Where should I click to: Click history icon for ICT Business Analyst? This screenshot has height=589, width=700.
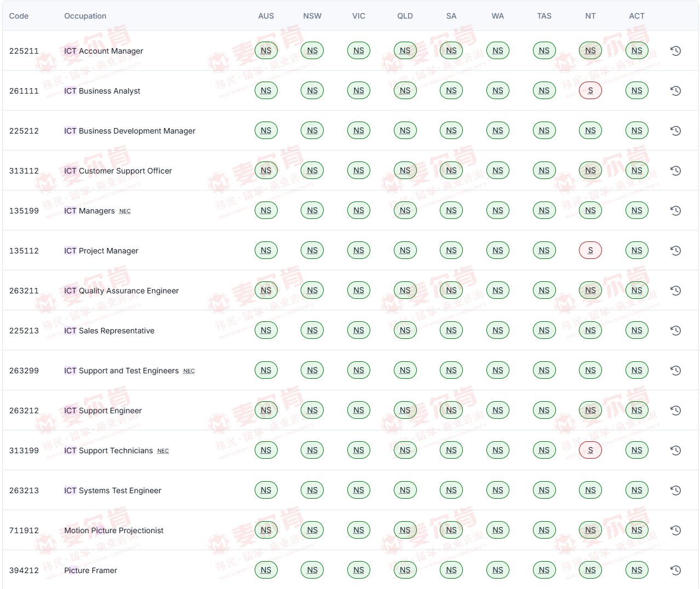[675, 91]
